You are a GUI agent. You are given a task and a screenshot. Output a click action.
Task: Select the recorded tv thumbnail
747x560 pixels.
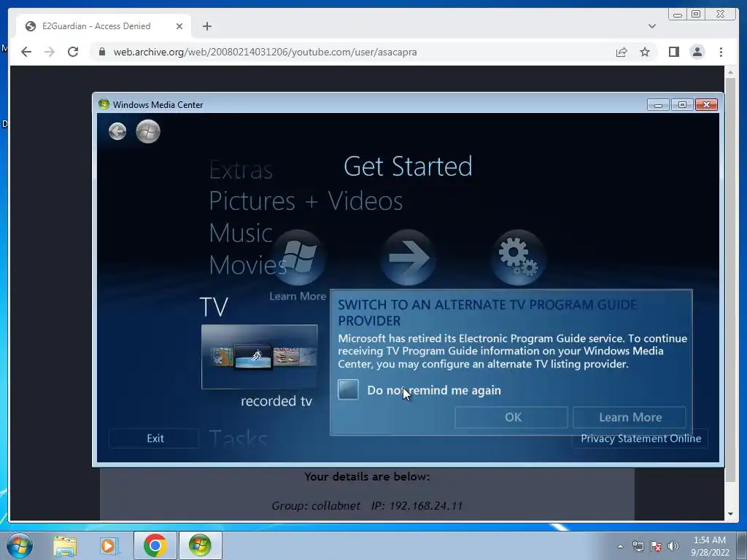(259, 357)
